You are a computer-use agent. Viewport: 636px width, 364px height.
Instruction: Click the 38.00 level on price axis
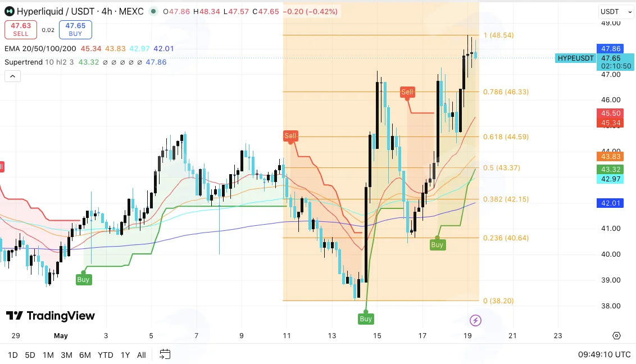coord(611,306)
